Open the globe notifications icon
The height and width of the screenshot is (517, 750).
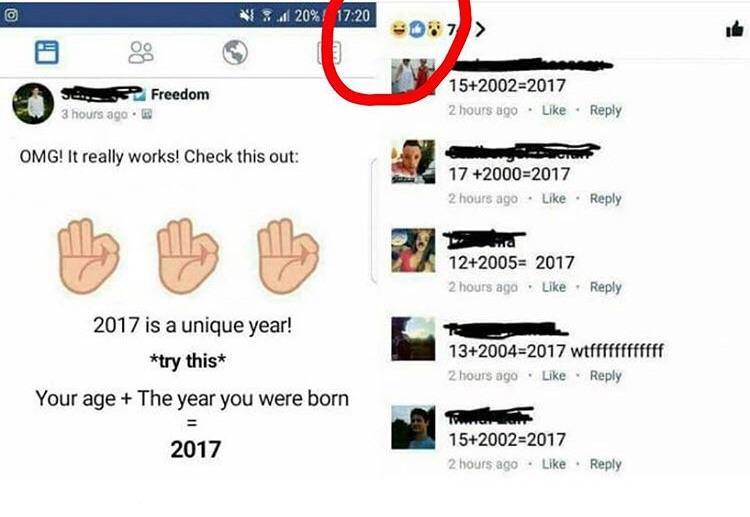235,52
